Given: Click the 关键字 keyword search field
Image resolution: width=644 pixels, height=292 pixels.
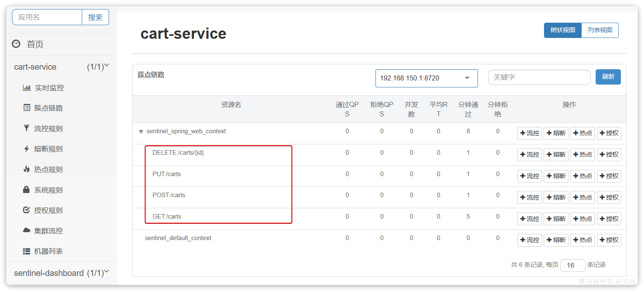Looking at the screenshot, I should pyautogui.click(x=539, y=77).
